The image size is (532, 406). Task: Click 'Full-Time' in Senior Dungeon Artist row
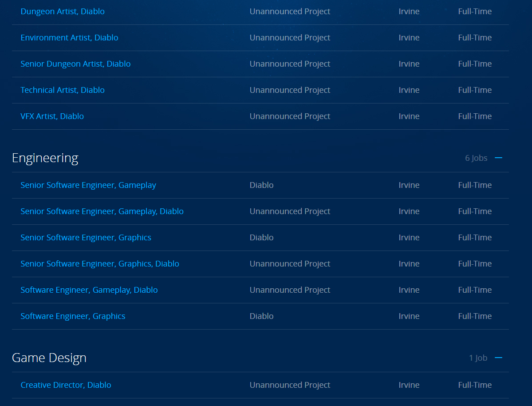click(475, 64)
